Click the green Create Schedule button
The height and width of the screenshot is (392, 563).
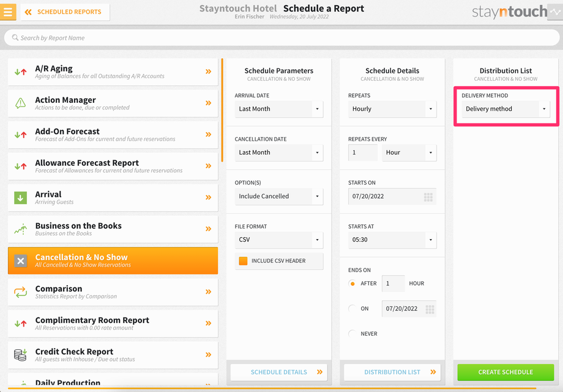click(505, 372)
